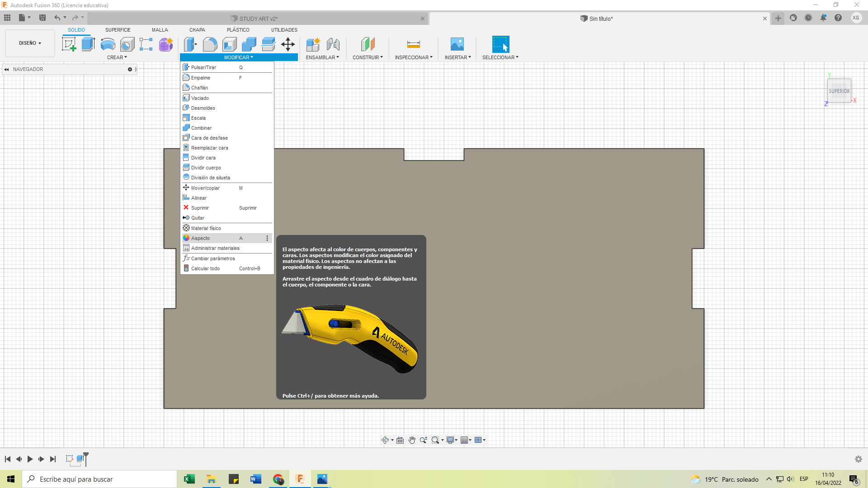Open Excel from the taskbar
This screenshot has width=868, height=488.
pyautogui.click(x=189, y=479)
